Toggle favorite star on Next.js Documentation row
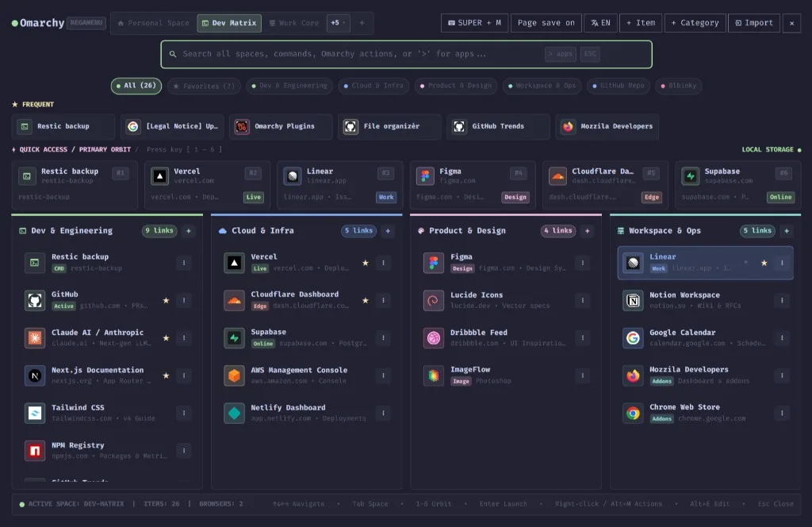 [166, 375]
